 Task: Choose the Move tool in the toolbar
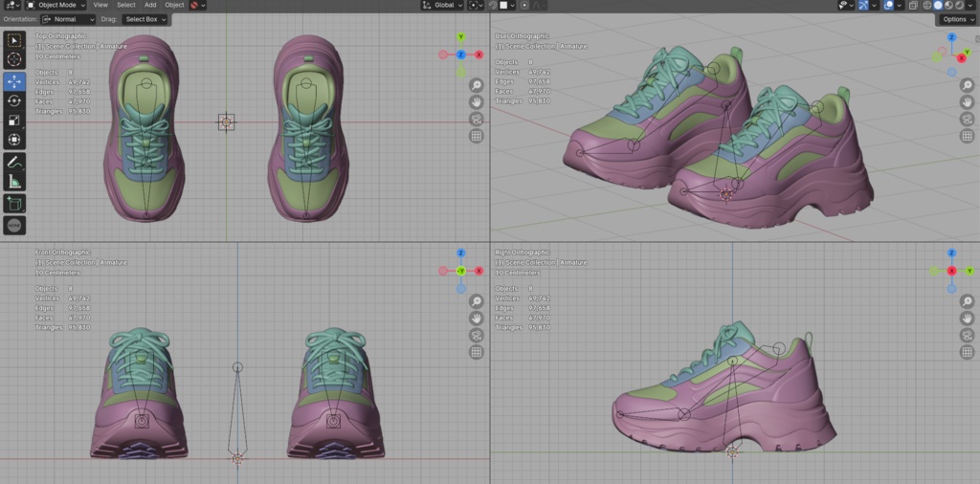[x=14, y=82]
